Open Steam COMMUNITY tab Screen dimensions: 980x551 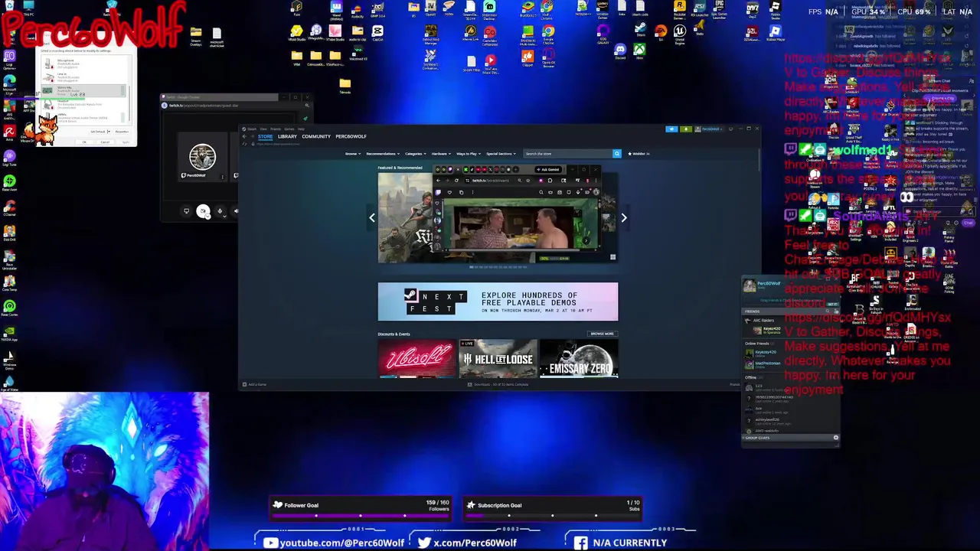tap(316, 136)
